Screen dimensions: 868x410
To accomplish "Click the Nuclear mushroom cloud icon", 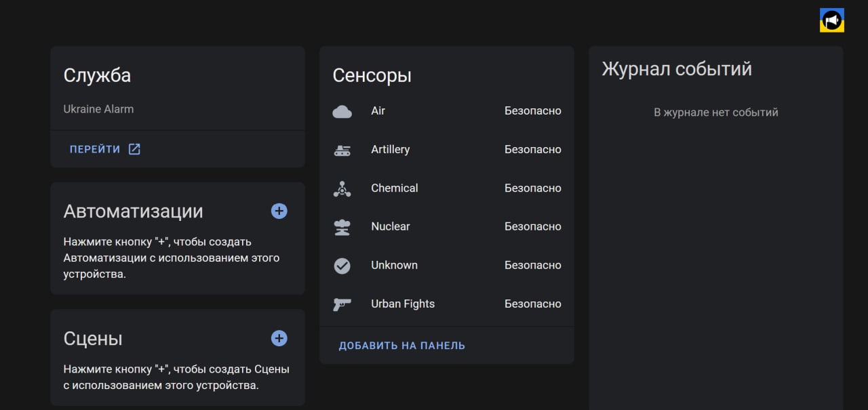I will coord(342,227).
